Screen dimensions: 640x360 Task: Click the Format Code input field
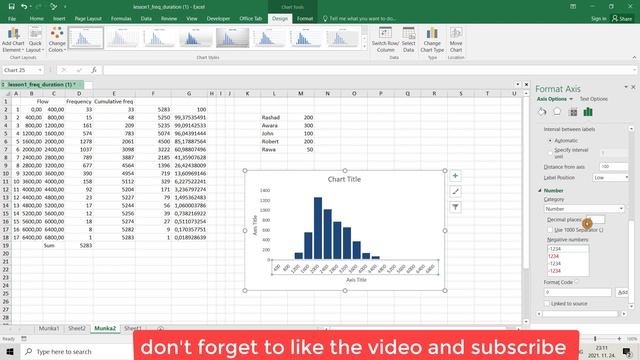pyautogui.click(x=578, y=292)
